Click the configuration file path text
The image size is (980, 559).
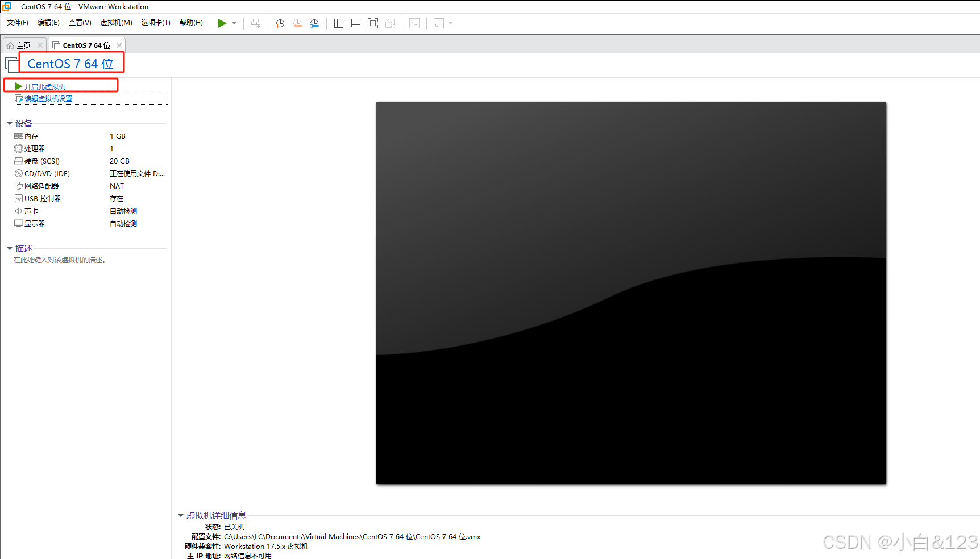click(352, 537)
